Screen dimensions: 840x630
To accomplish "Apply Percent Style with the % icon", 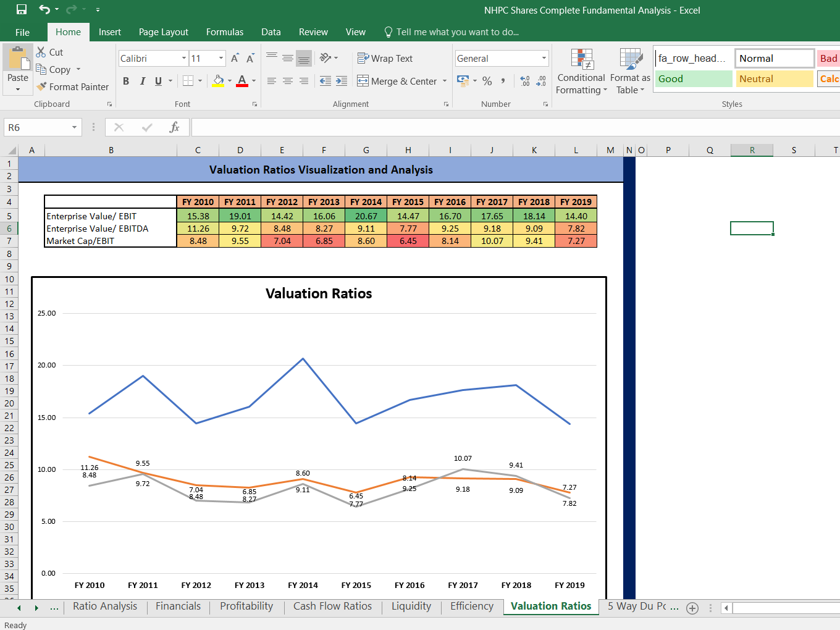I will click(487, 81).
